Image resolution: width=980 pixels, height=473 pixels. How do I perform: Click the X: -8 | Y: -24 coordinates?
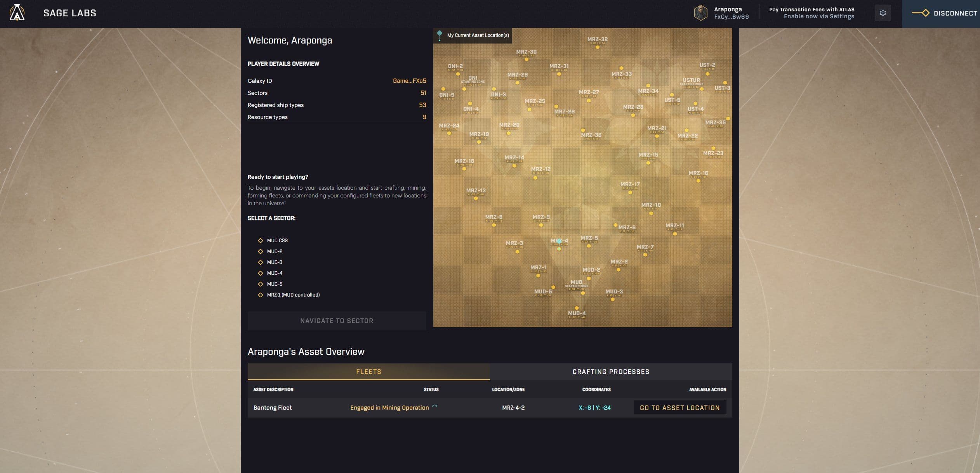594,408
